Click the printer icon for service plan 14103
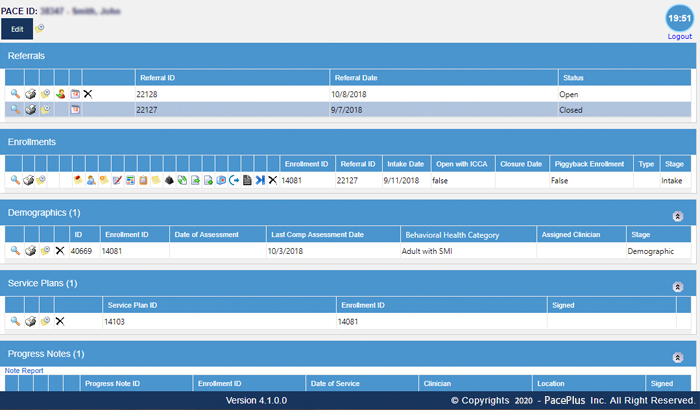Image resolution: width=700 pixels, height=410 pixels. point(30,321)
